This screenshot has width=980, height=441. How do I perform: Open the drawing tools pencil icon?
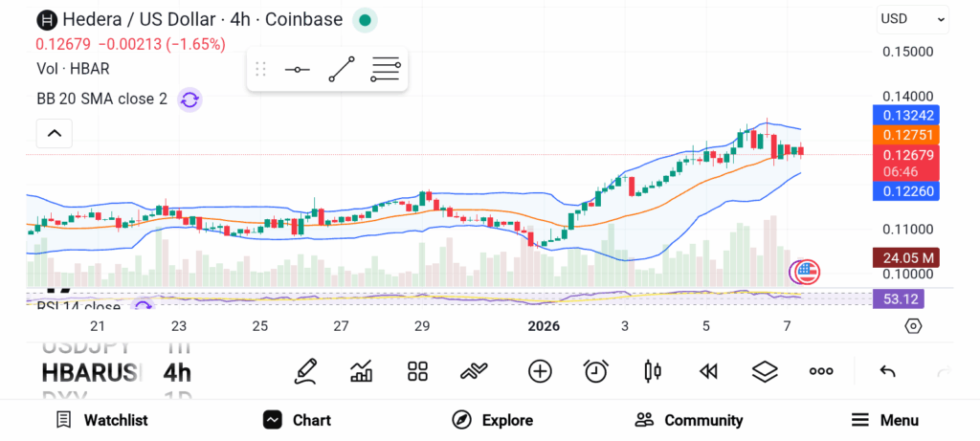click(306, 371)
